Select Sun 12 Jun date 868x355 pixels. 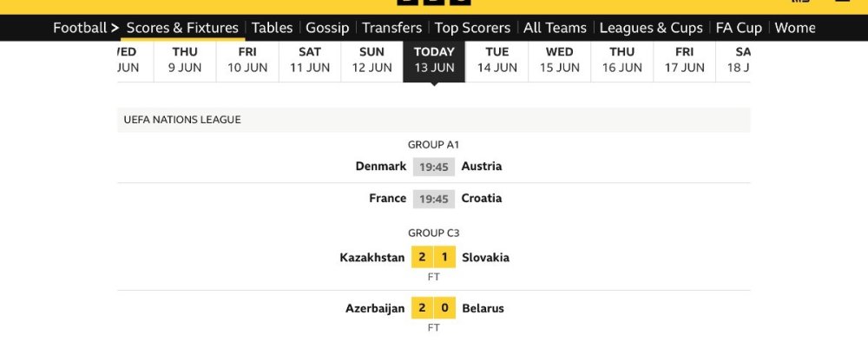coord(372,60)
